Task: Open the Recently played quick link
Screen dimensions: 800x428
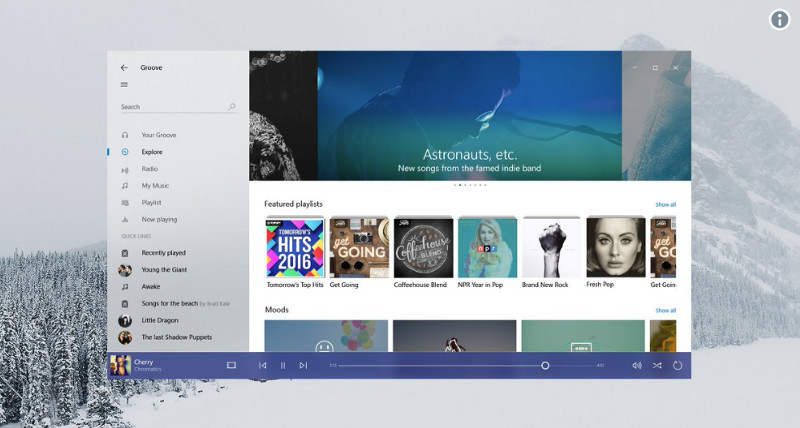Action: point(164,253)
